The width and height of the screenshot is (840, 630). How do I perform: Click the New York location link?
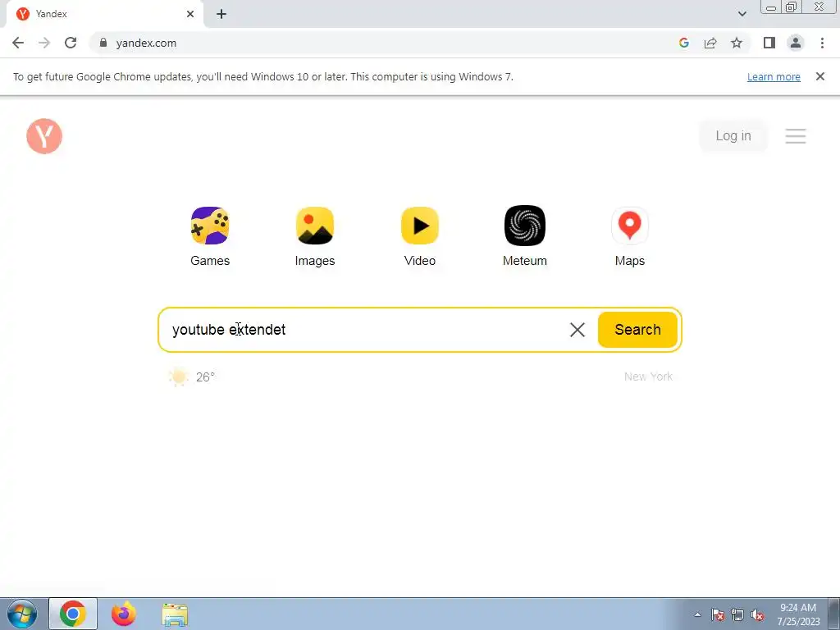[648, 377]
